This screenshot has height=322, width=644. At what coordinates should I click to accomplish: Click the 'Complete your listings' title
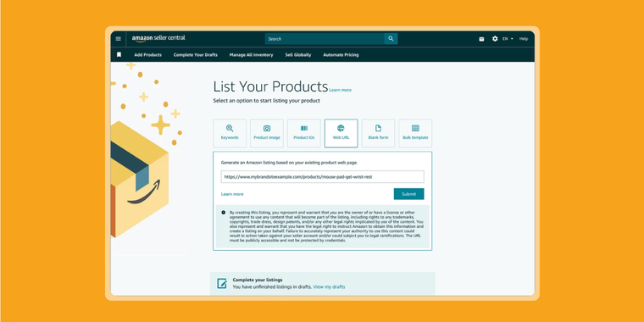258,280
